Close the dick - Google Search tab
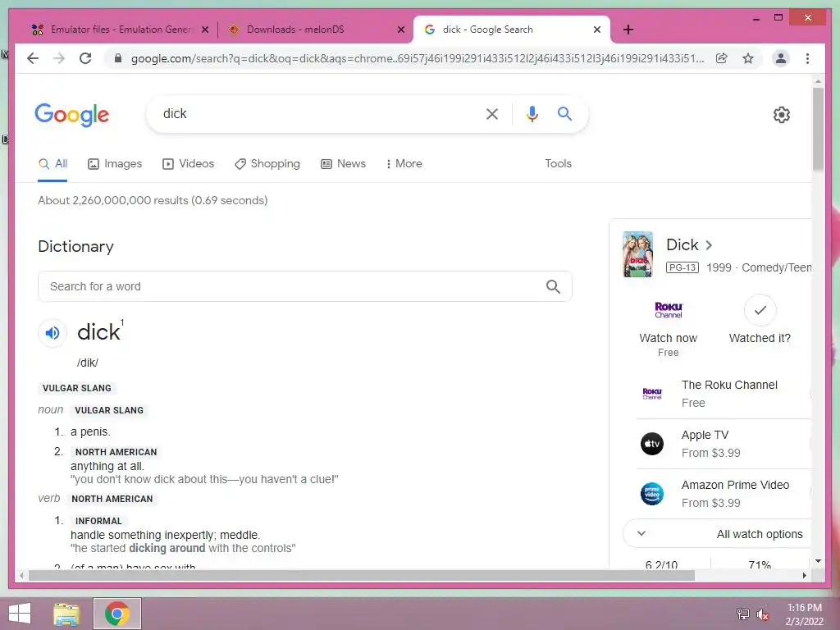This screenshot has width=840, height=630. tap(597, 30)
